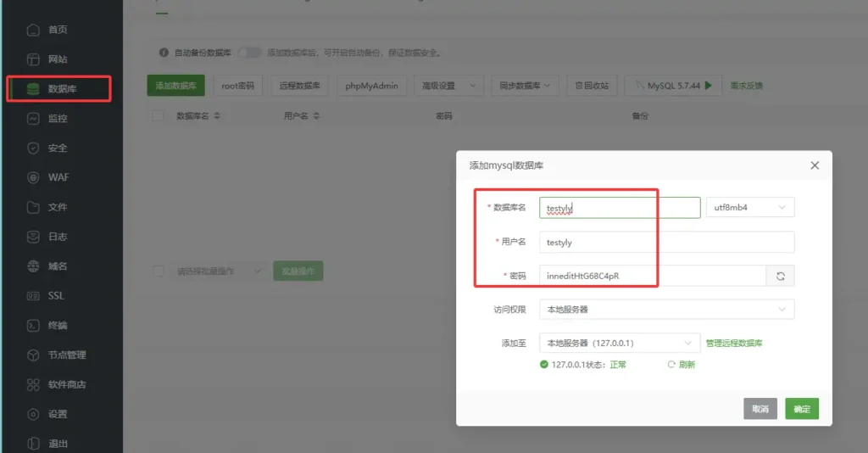This screenshot has height=453, width=868.
Task: Click the 正常 status text
Action: pyautogui.click(x=618, y=365)
